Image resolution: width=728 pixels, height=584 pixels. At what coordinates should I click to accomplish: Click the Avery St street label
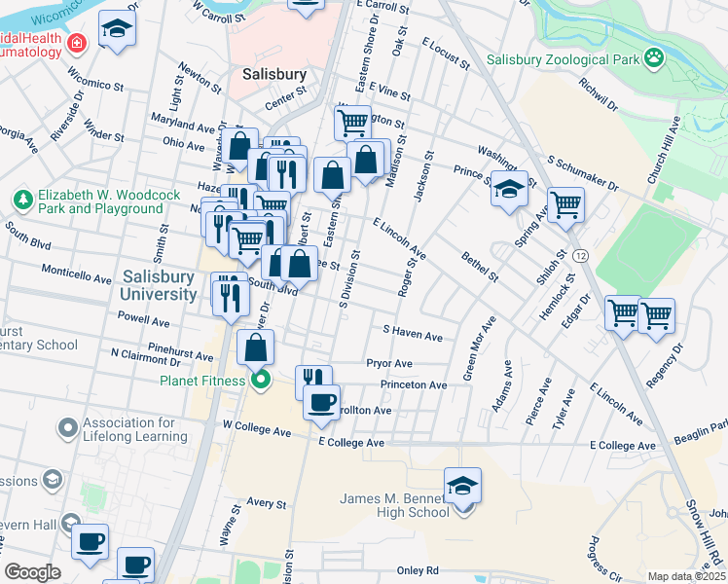(267, 503)
